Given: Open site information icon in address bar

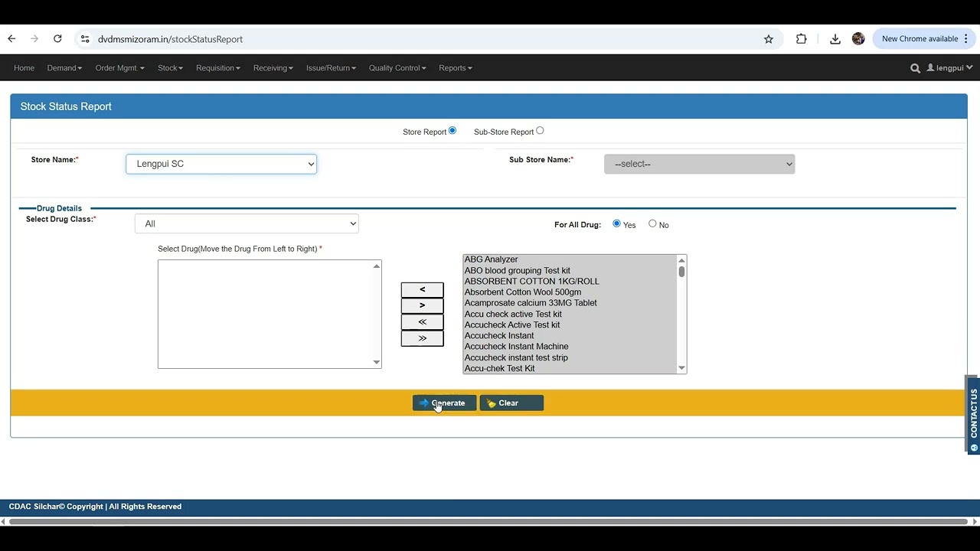Looking at the screenshot, I should (x=85, y=39).
